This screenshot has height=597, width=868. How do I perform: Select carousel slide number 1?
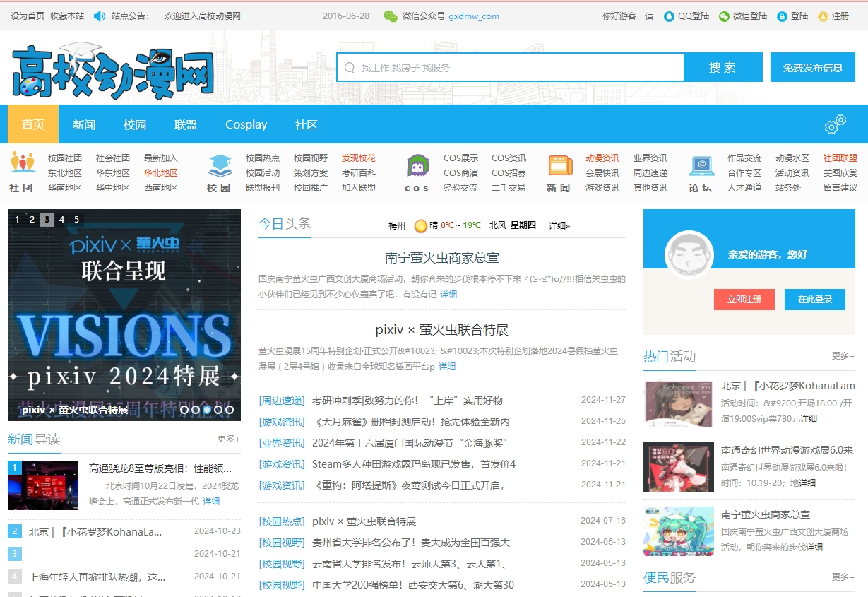tap(17, 220)
